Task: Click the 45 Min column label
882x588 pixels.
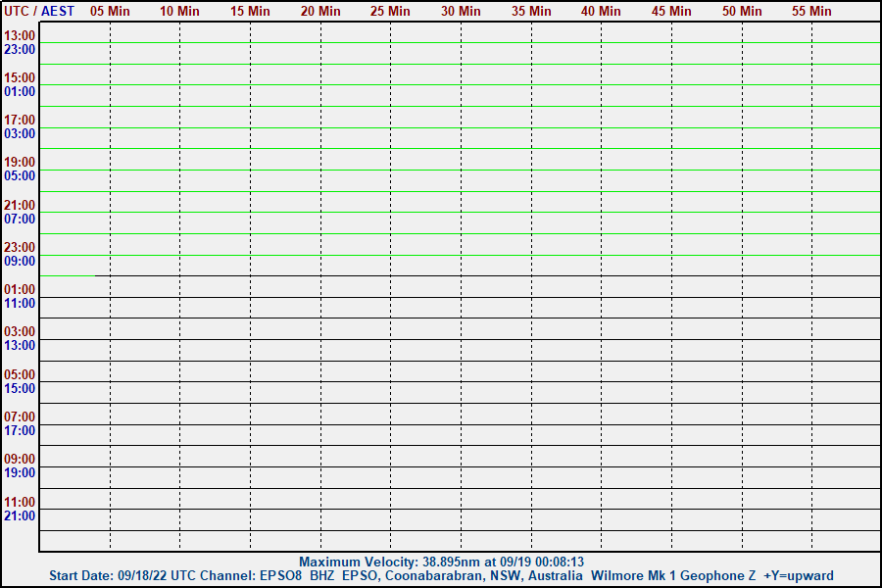Action: tap(671, 11)
